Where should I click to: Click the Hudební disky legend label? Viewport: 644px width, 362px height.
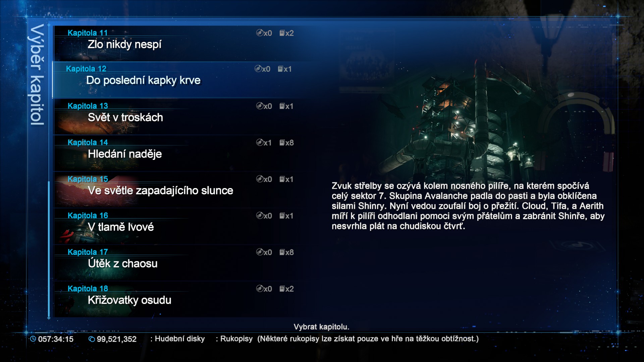pyautogui.click(x=180, y=339)
